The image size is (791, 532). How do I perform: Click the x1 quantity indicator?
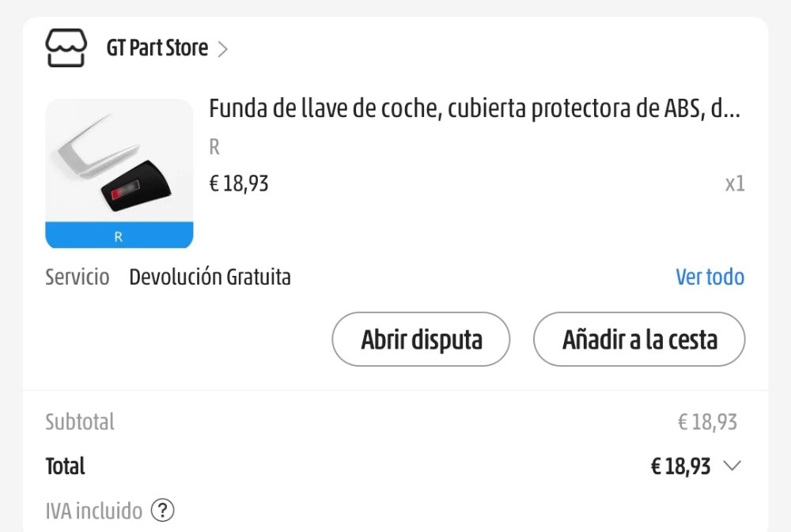point(735,183)
